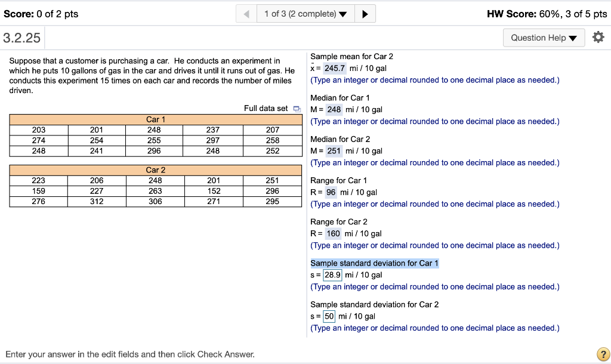Click Car 2 cell with value 159
611x364 pixels.
tap(39, 191)
